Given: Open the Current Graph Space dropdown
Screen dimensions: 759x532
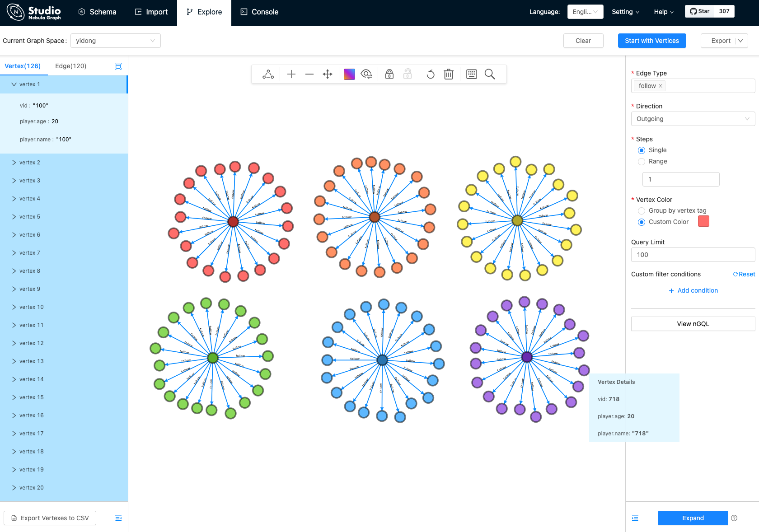Looking at the screenshot, I should (x=116, y=41).
